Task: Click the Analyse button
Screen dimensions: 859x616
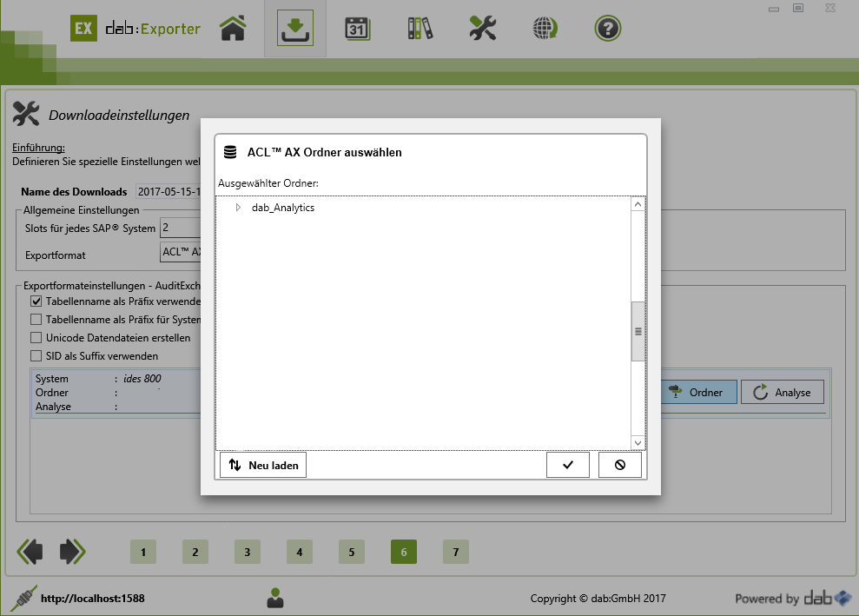Action: tap(783, 393)
